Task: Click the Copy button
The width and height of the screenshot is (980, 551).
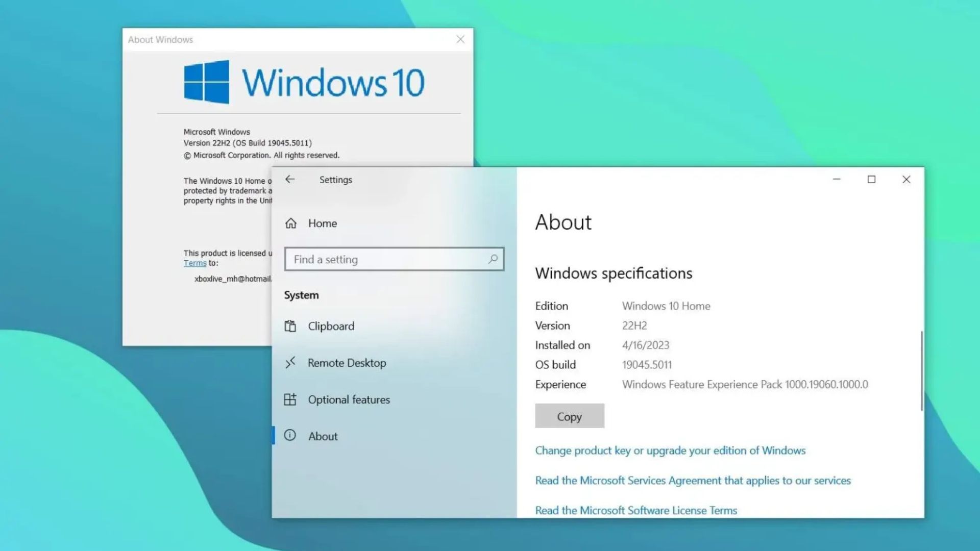Action: (x=569, y=416)
